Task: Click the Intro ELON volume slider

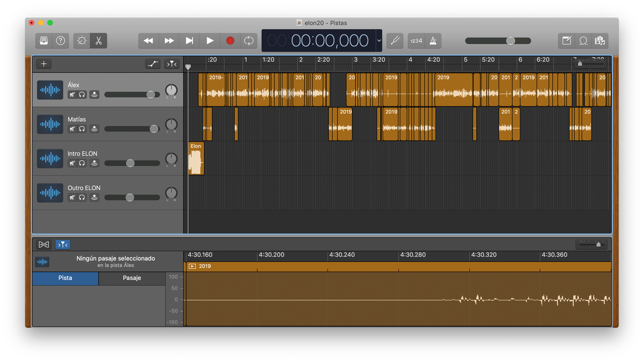Action: click(x=132, y=163)
